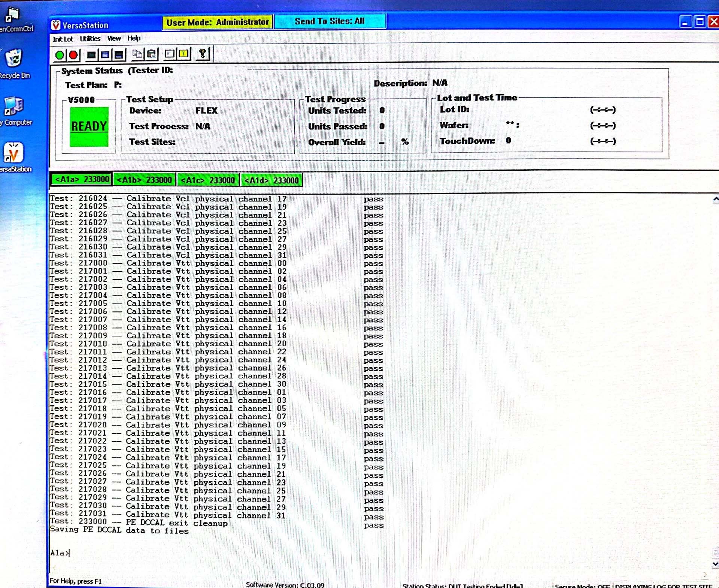Switch to the <A1a> 233000 site tab
The image size is (719, 588).
coord(81,180)
